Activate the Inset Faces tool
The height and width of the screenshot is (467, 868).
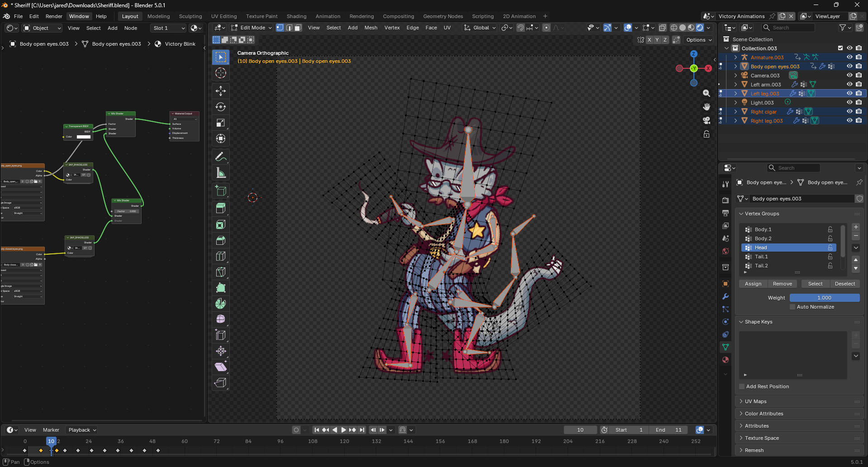[x=221, y=224]
